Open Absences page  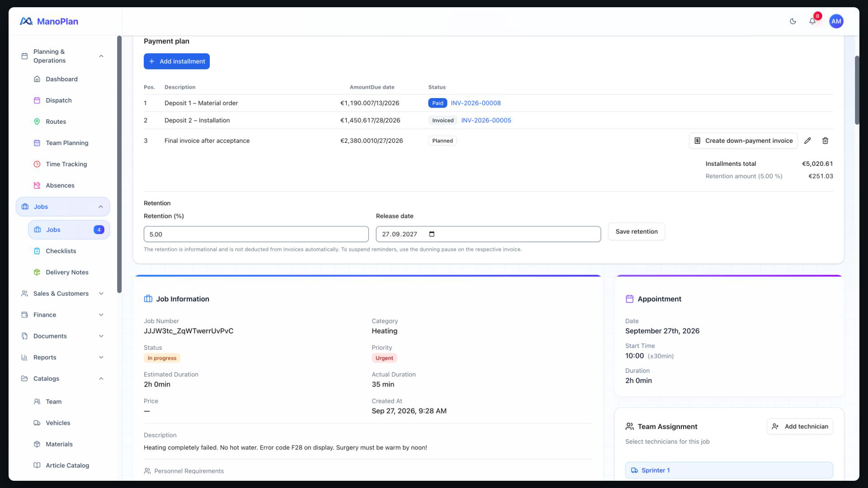tap(60, 185)
